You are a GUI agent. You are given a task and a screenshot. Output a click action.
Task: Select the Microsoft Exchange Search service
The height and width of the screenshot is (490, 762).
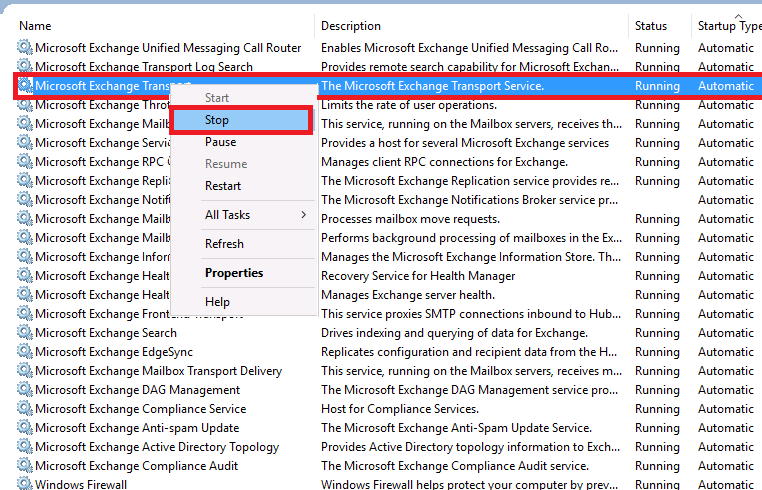(106, 333)
